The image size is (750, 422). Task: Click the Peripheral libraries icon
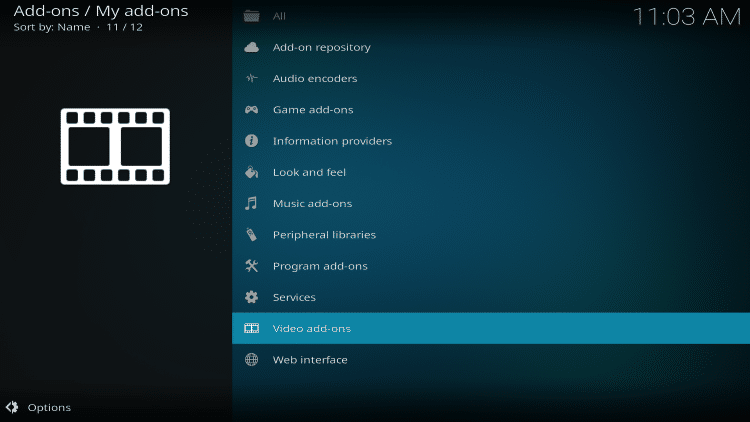[x=252, y=235]
